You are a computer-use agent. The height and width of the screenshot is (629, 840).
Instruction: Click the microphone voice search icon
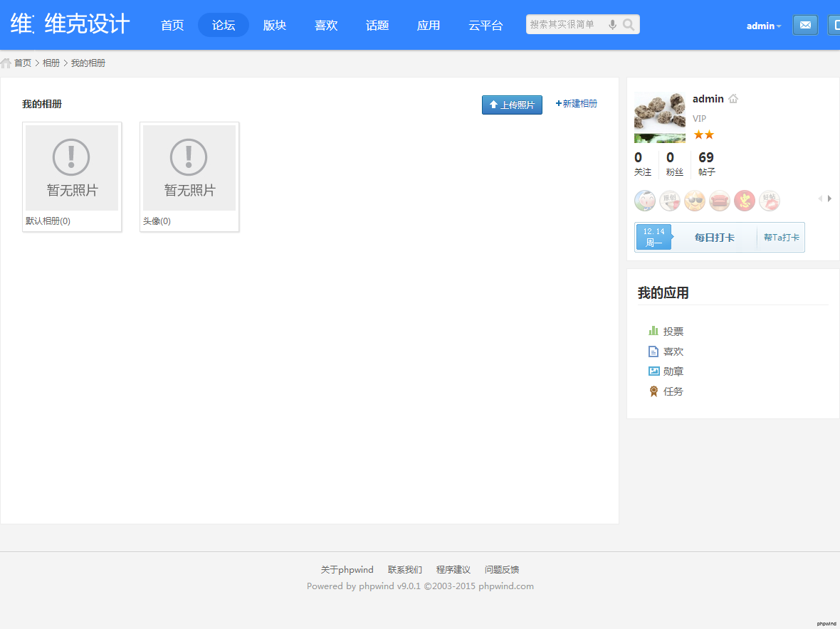pyautogui.click(x=612, y=25)
